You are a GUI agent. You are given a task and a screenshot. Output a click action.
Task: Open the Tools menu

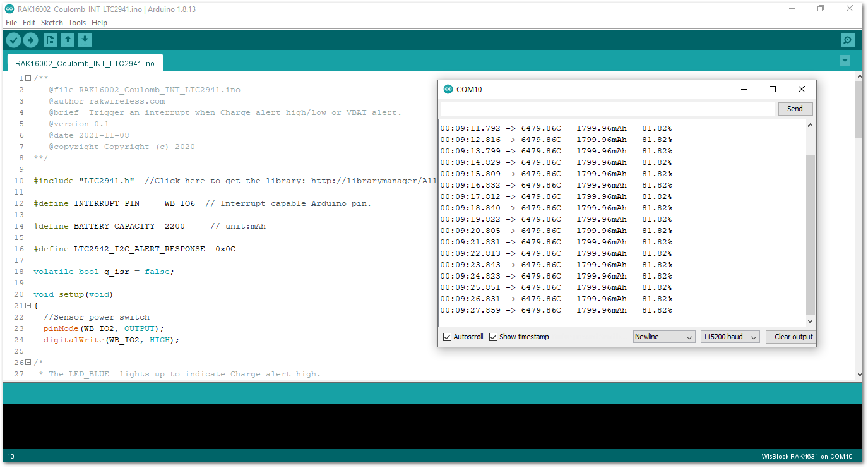(x=77, y=23)
